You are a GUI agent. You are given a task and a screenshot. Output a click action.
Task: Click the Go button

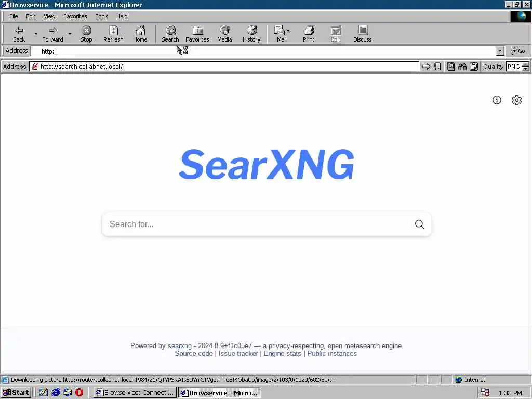[x=518, y=51]
